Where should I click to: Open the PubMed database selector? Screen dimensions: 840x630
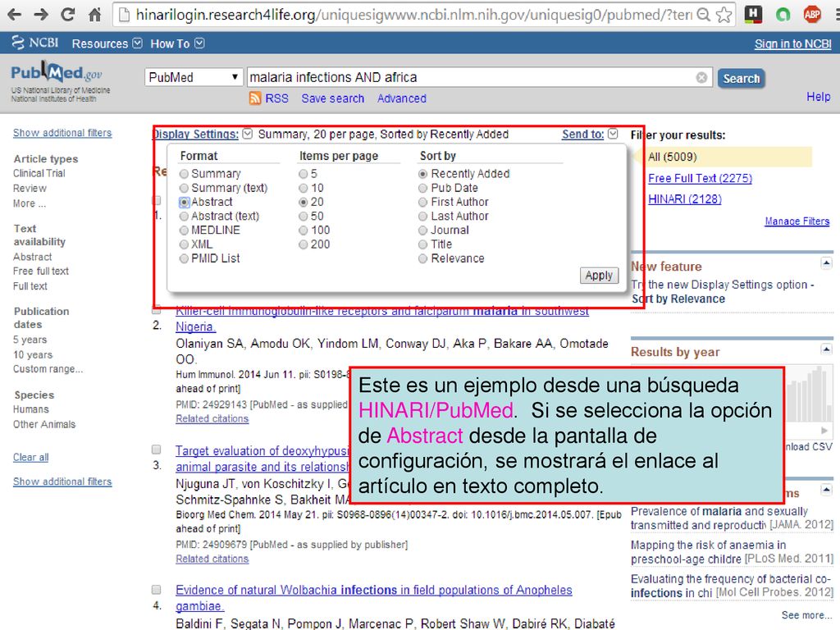coord(193,78)
